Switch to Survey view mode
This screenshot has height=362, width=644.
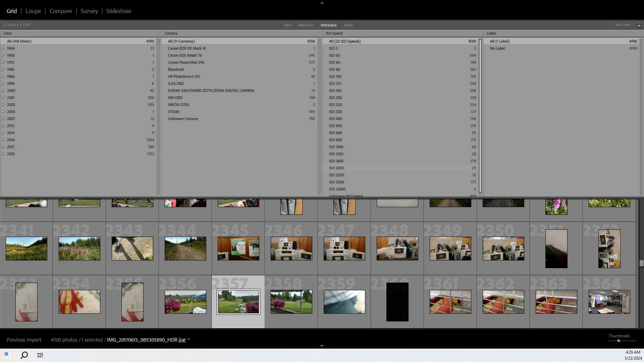coord(89,11)
